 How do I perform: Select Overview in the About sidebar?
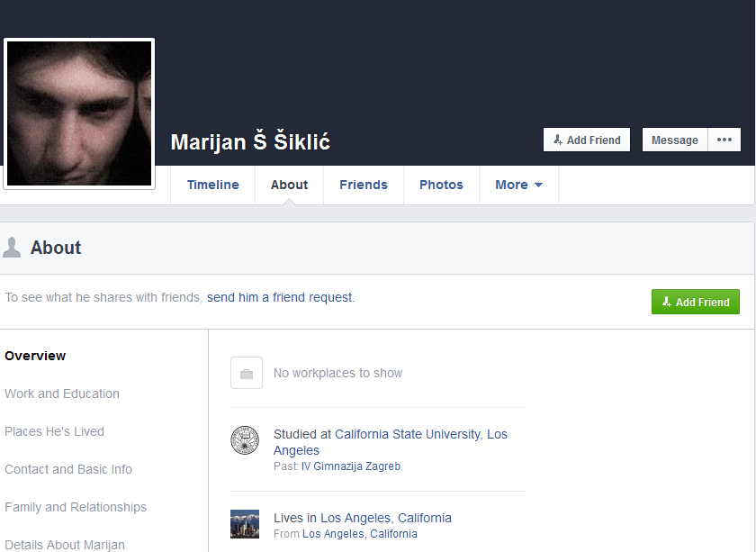[x=35, y=356]
